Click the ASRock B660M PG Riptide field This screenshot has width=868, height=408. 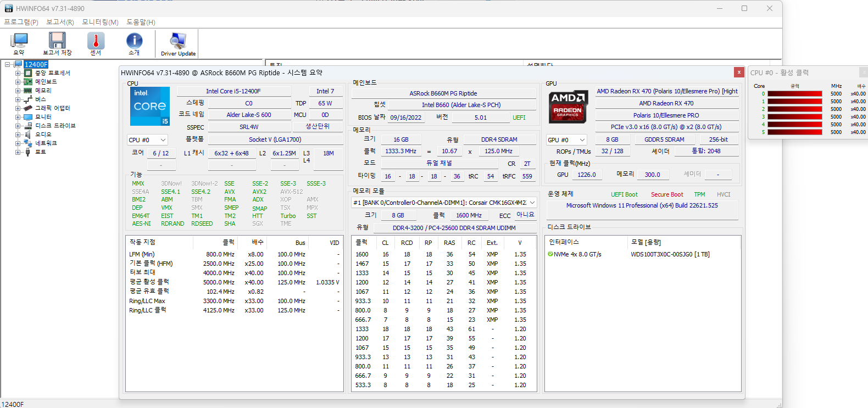click(443, 93)
